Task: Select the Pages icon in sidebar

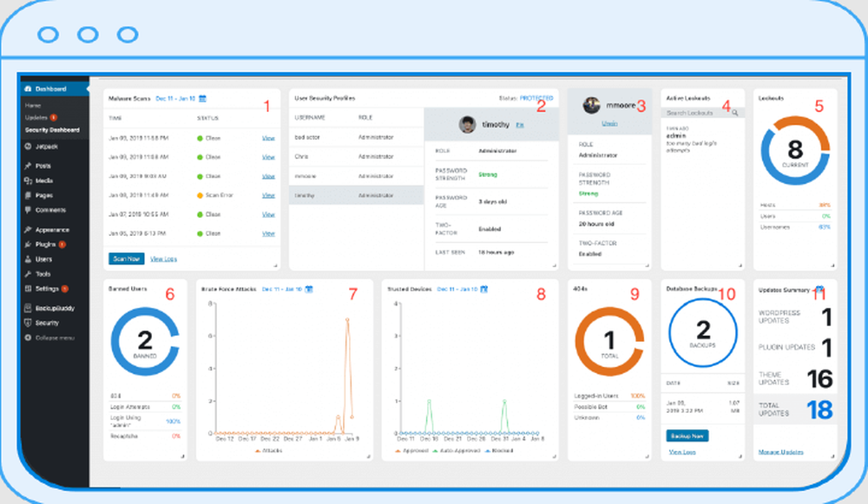Action: pos(29,195)
